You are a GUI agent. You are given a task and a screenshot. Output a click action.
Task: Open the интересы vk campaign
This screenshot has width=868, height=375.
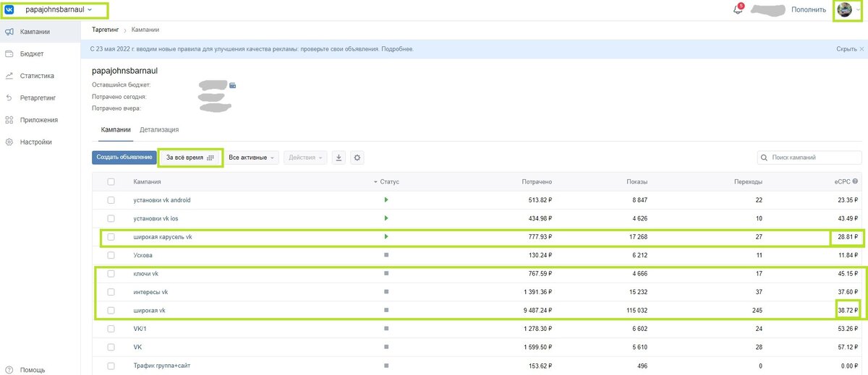(x=150, y=292)
